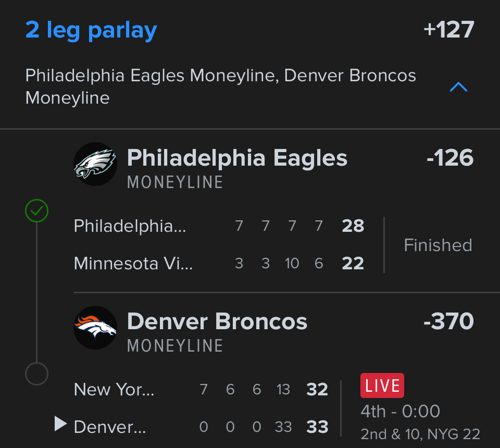Click the Finished game status label
The image size is (500, 448).
coord(438,245)
